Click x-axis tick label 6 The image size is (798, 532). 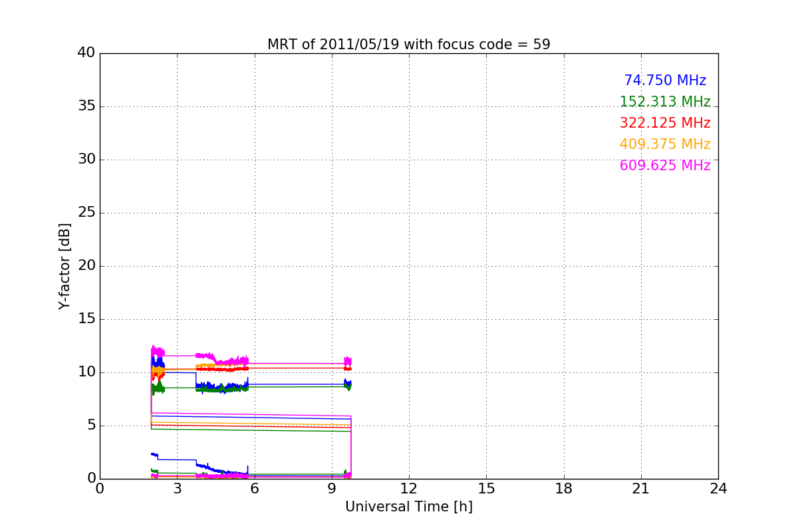pos(254,489)
